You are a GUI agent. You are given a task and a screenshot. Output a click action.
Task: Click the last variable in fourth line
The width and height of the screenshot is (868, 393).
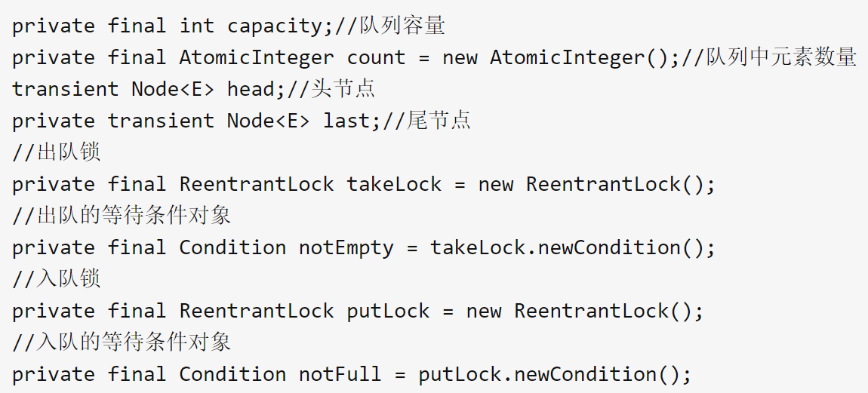point(346,121)
